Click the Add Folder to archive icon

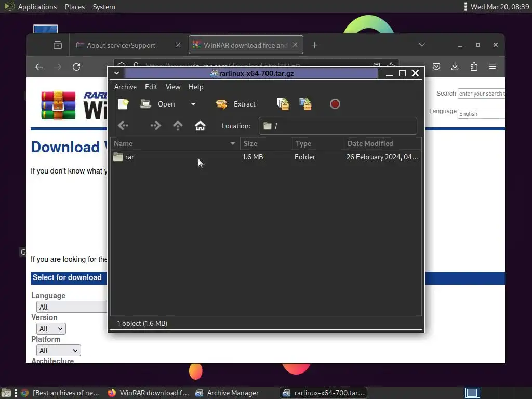click(x=305, y=104)
